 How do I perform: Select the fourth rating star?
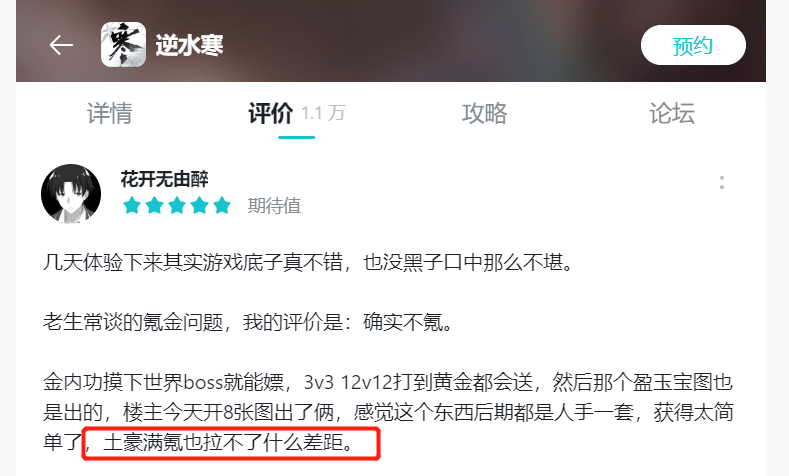tap(200, 205)
